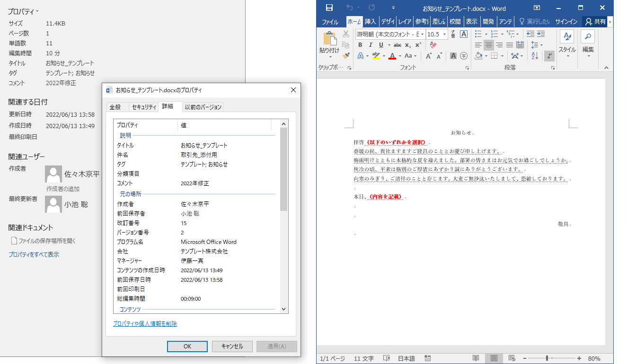The image size is (627, 364).
Task: Open the 挿入 ribbon tab
Action: tap(370, 22)
